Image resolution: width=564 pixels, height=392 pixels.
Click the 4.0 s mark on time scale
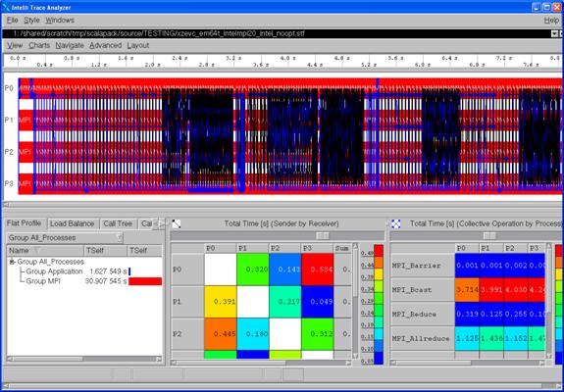coord(287,58)
